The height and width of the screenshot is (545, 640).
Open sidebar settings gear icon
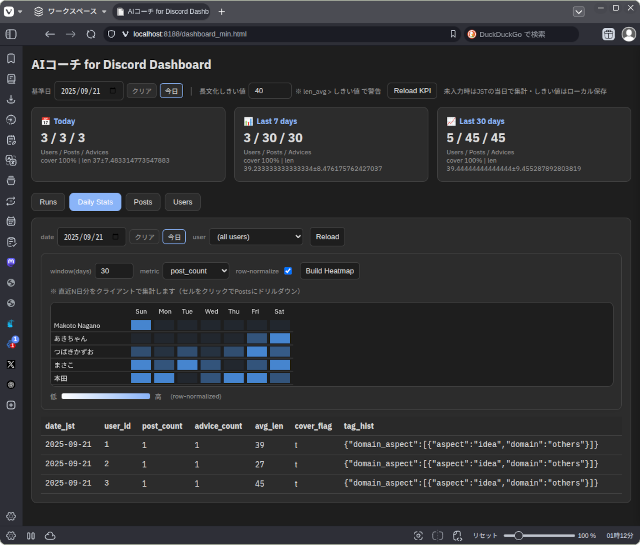(x=11, y=516)
